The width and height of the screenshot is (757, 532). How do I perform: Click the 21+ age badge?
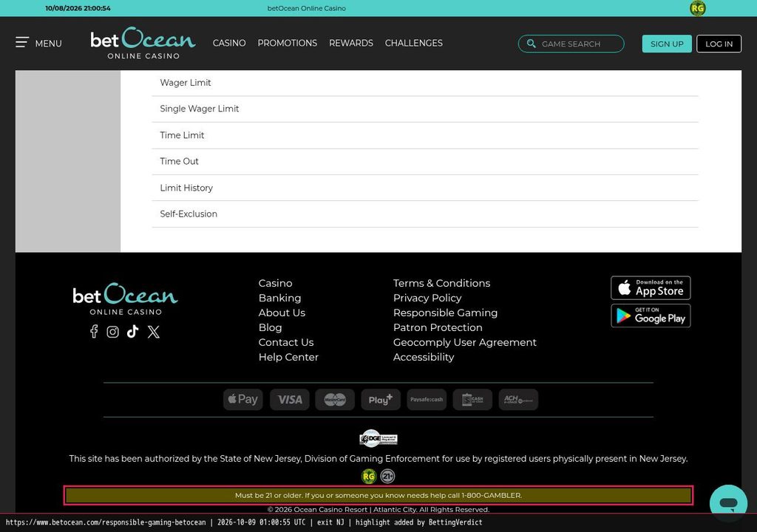click(x=387, y=477)
